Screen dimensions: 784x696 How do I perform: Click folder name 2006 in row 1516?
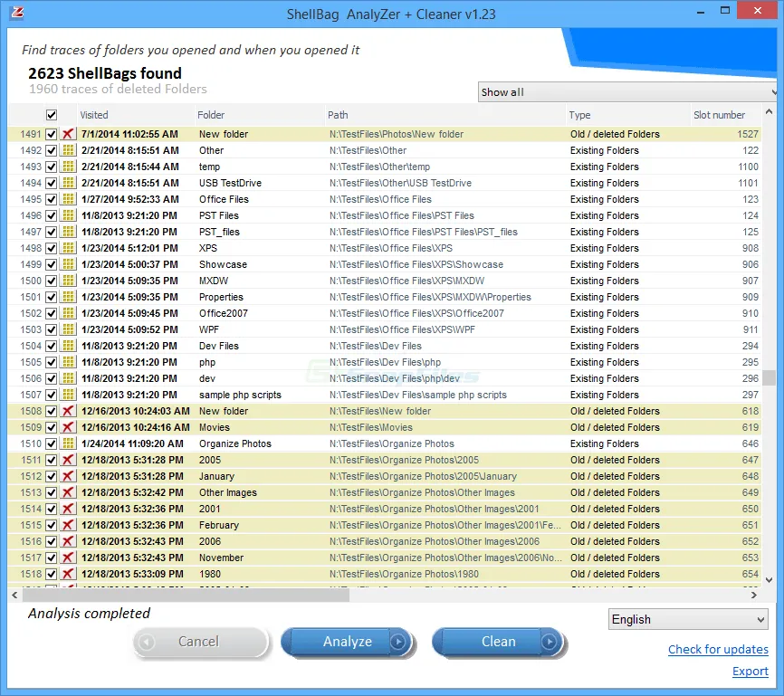tap(210, 541)
